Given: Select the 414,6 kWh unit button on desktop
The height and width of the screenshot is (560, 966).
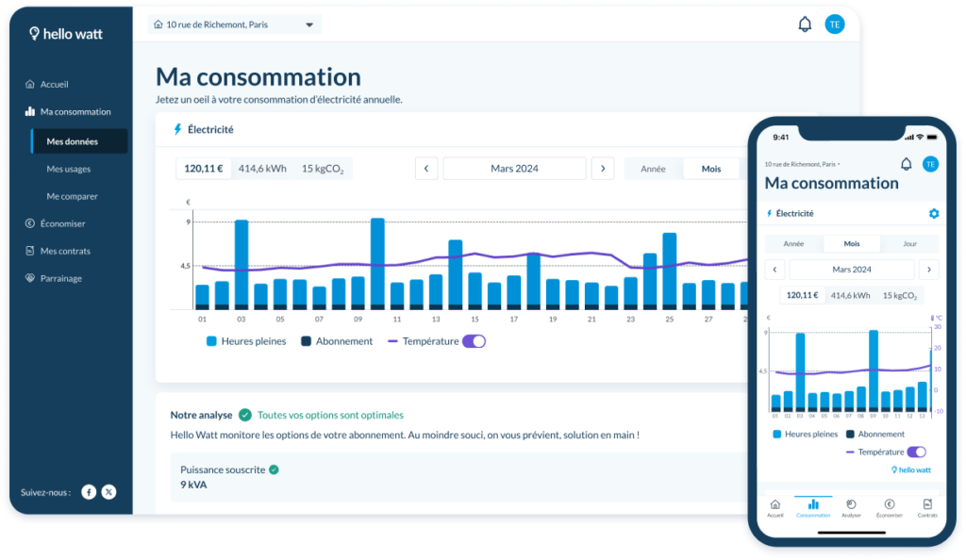Looking at the screenshot, I should tap(262, 169).
